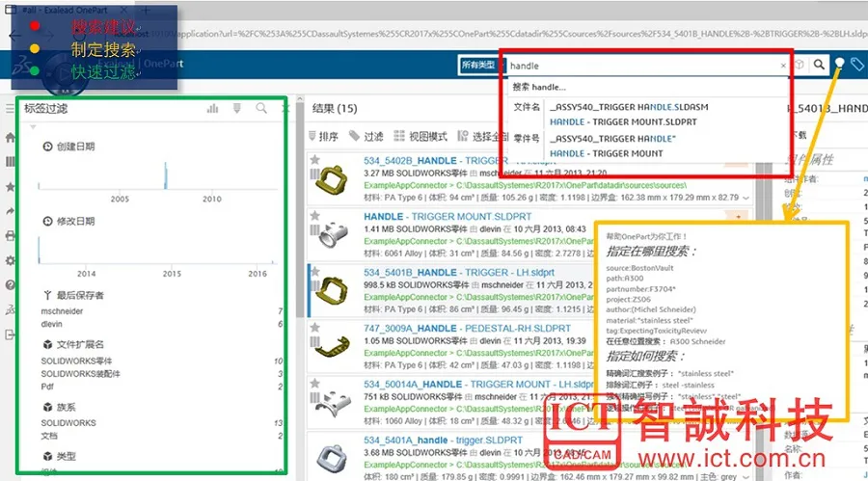Open 747_3009A_HANDLE - PEDESTAL-RH.SLDPRT link
This screenshot has width=868, height=481.
point(467,329)
